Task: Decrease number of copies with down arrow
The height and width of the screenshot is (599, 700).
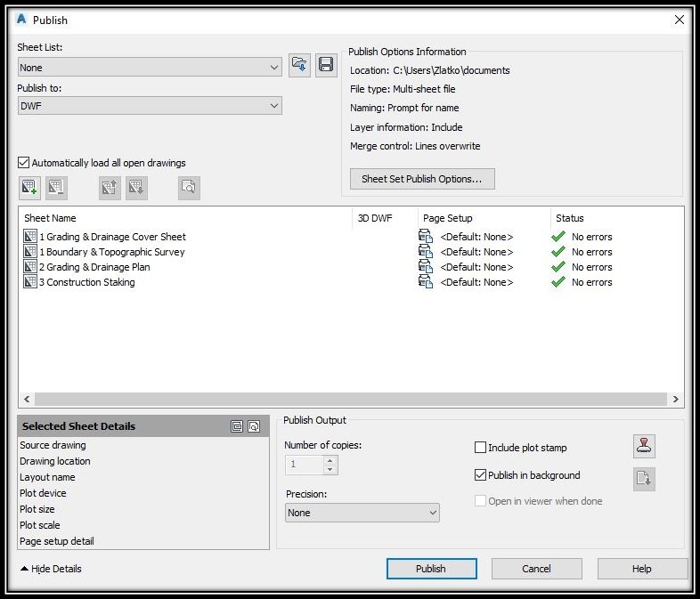Action: pos(330,470)
